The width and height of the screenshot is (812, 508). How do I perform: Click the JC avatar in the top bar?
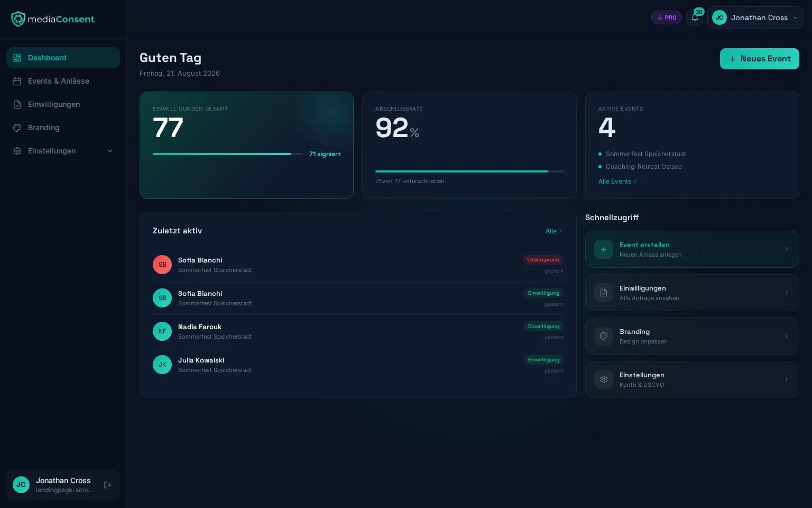719,17
